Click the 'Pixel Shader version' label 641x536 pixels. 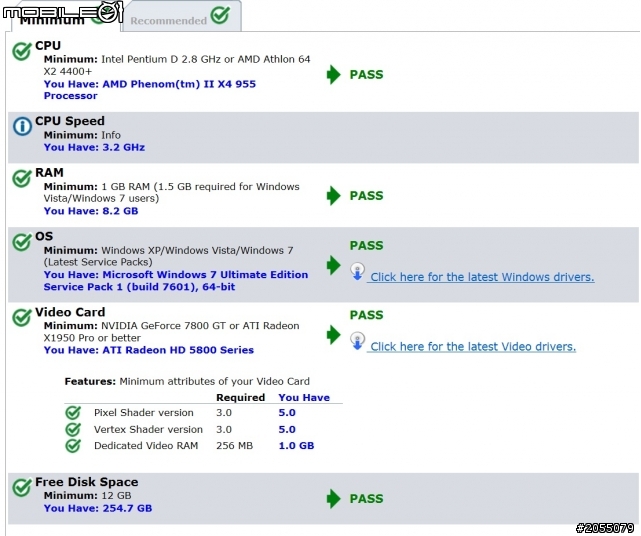[x=144, y=413]
